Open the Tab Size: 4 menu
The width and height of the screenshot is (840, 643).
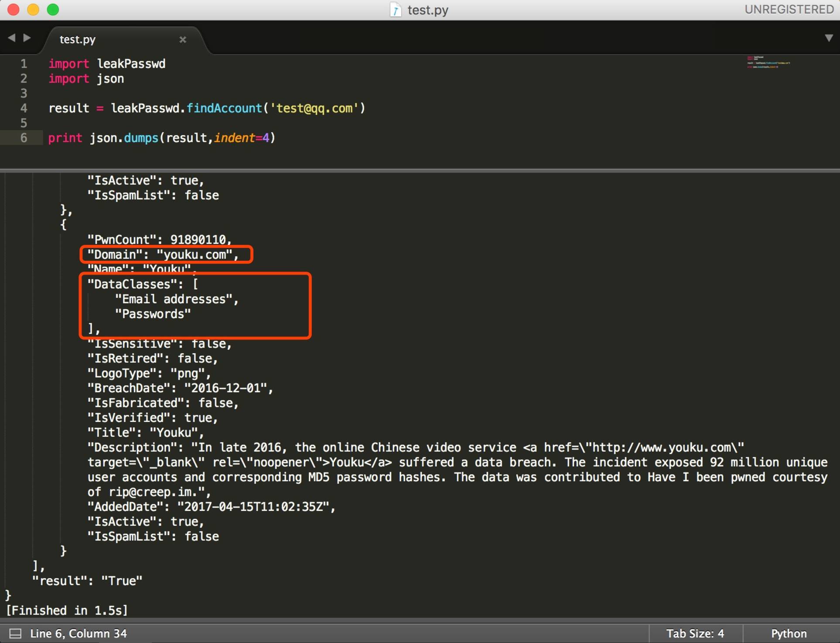tap(695, 633)
